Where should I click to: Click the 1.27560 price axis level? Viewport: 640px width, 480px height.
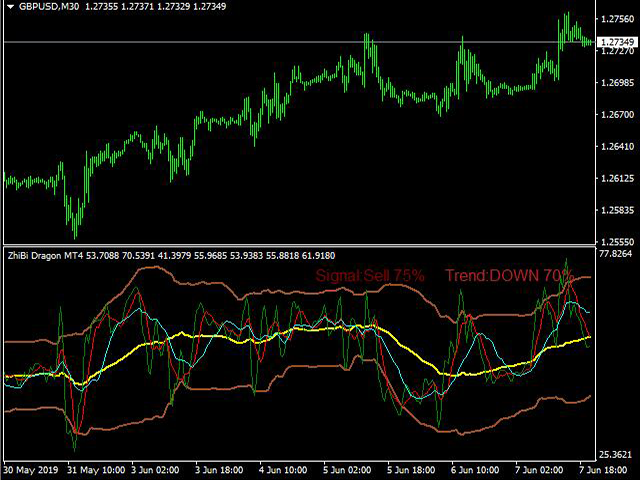pos(616,19)
